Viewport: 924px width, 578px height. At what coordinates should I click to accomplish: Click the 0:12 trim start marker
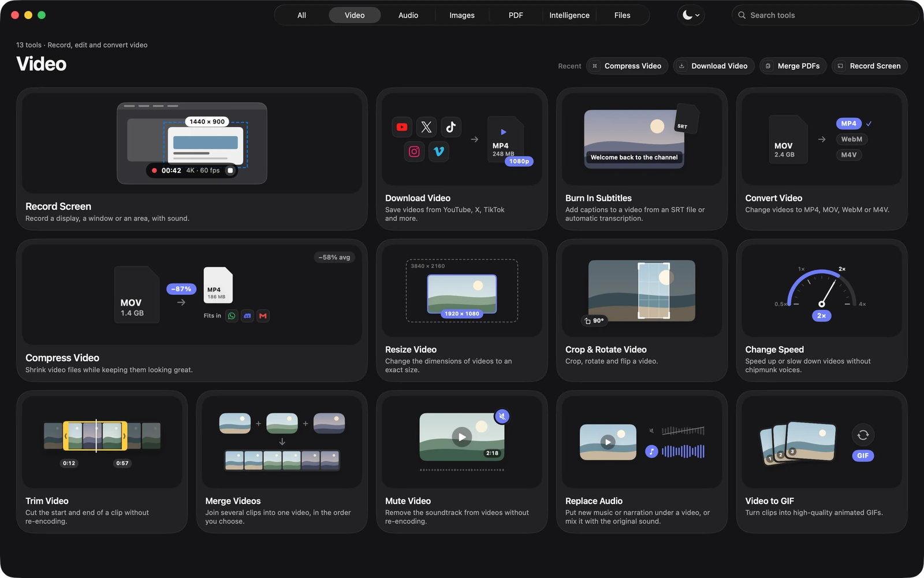coord(69,463)
